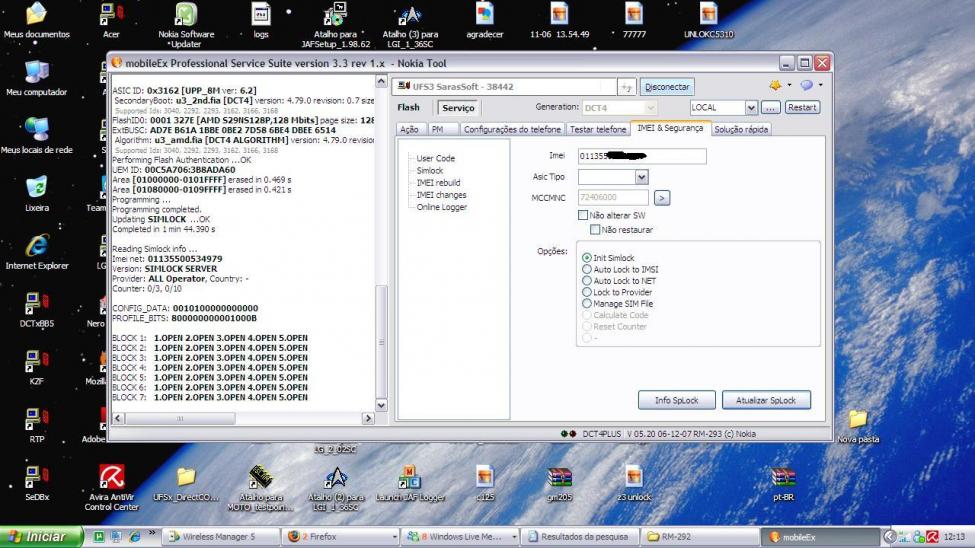Switch to Firefox in the taskbar
Screen dimensions: 975x548
[x=340, y=537]
